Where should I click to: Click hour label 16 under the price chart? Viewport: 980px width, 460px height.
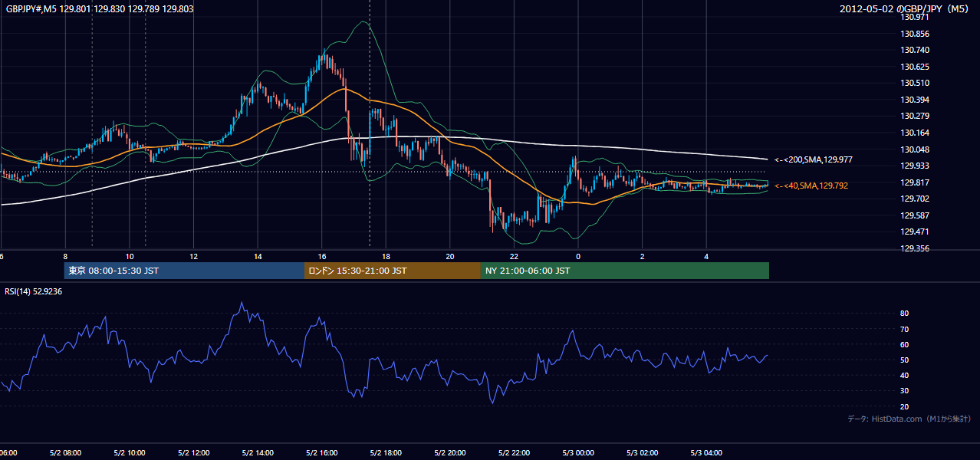tap(322, 256)
